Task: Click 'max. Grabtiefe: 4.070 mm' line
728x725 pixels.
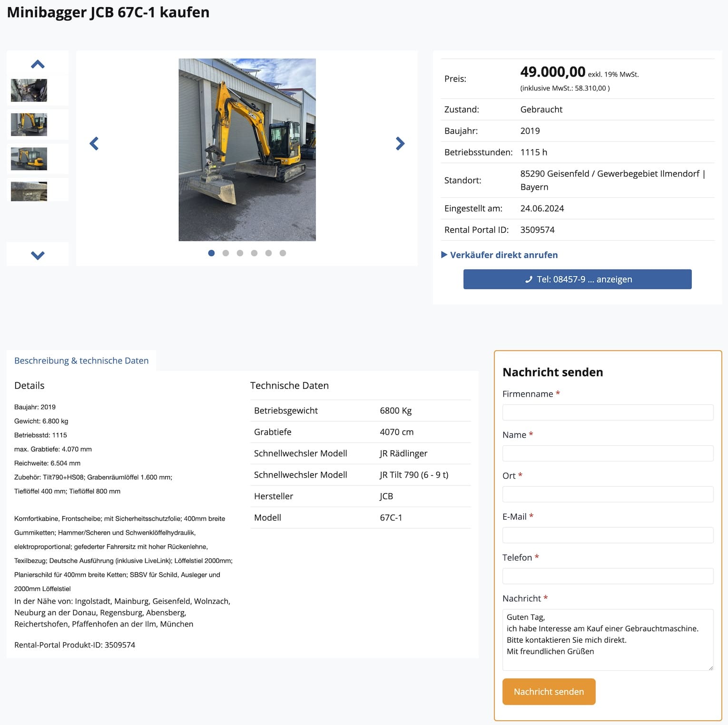Action: 53,449
